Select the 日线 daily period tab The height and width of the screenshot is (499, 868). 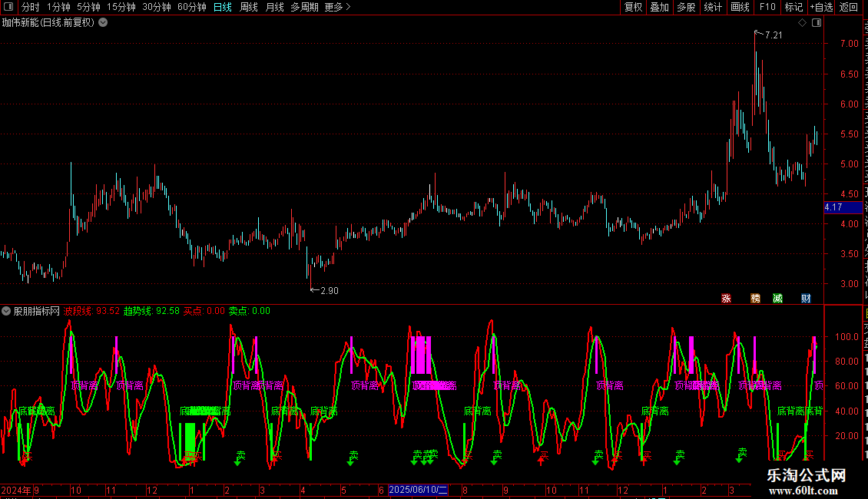point(223,7)
